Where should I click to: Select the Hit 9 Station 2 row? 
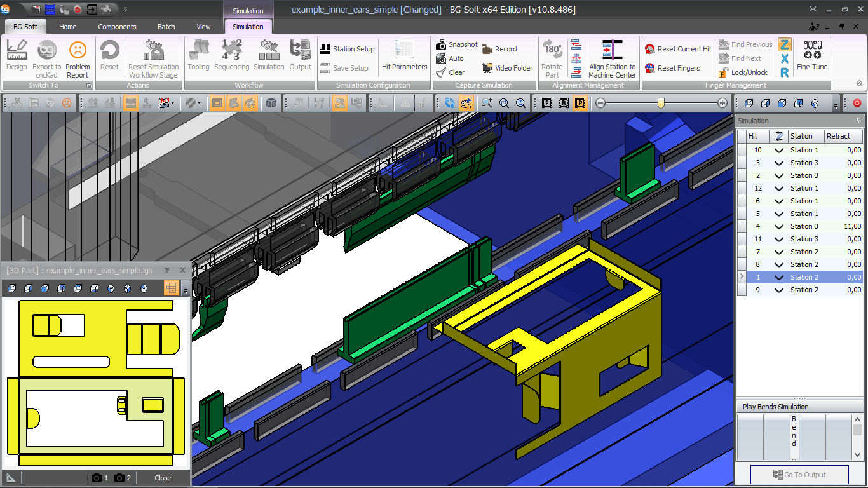click(x=804, y=290)
